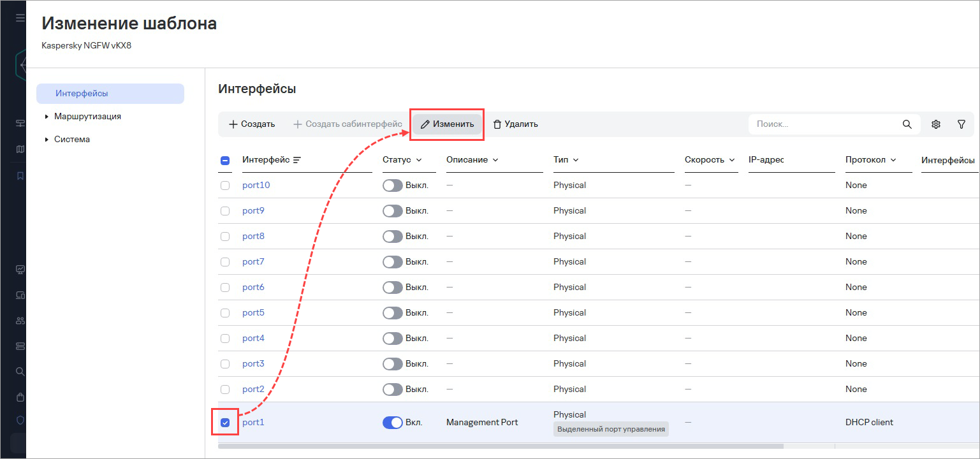Check the checkbox for port4
The height and width of the screenshot is (459, 980).
pyautogui.click(x=225, y=339)
